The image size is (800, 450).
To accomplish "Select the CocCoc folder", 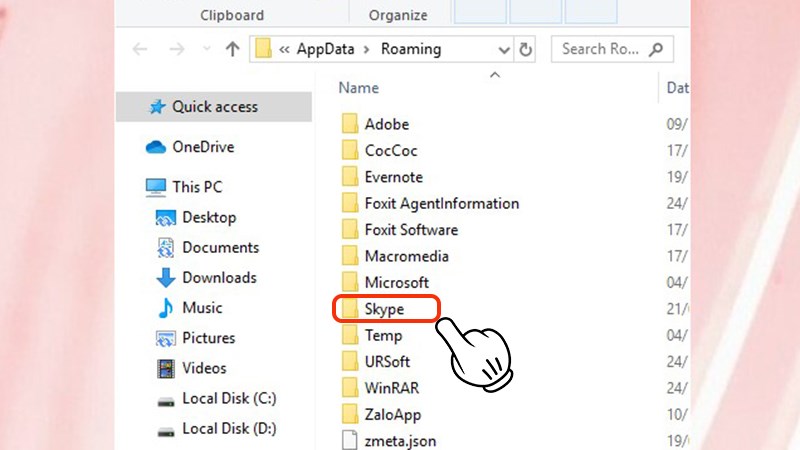I will tap(391, 151).
